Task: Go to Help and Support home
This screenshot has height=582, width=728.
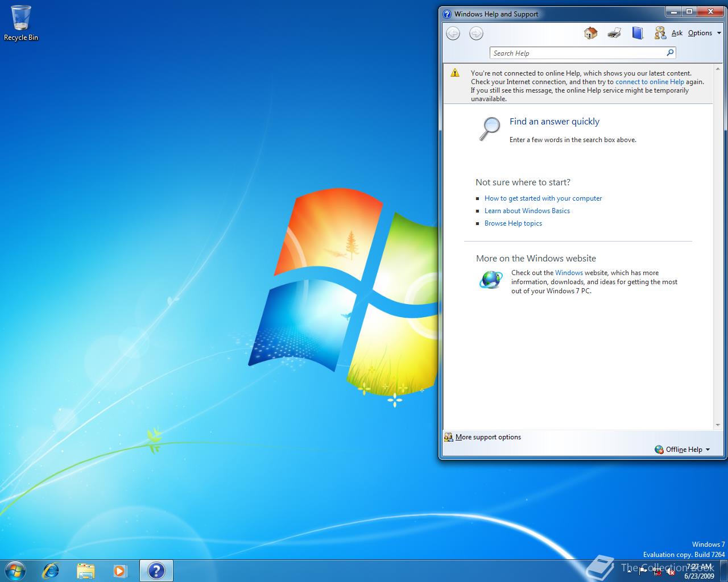Action: [x=590, y=33]
